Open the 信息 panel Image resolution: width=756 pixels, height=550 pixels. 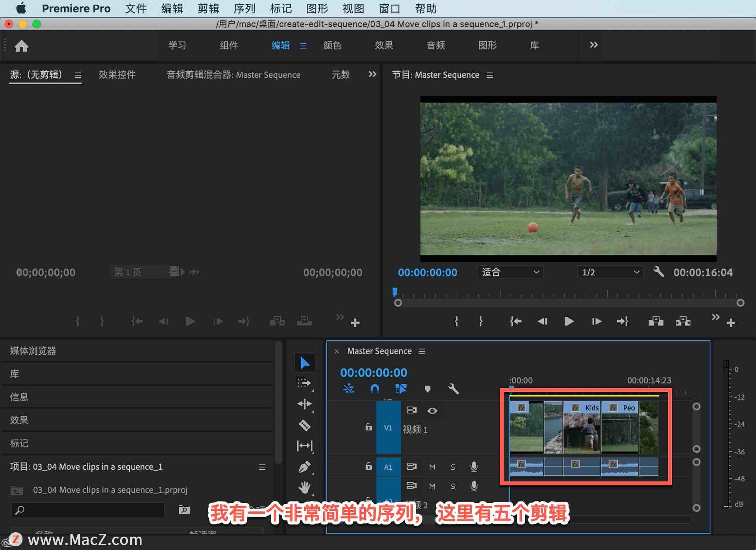19,396
